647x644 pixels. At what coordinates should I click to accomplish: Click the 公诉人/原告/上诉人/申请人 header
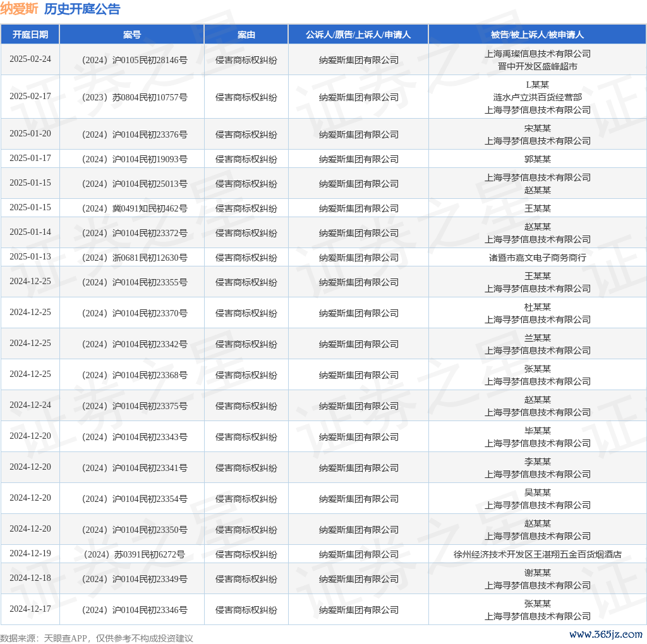[358, 35]
